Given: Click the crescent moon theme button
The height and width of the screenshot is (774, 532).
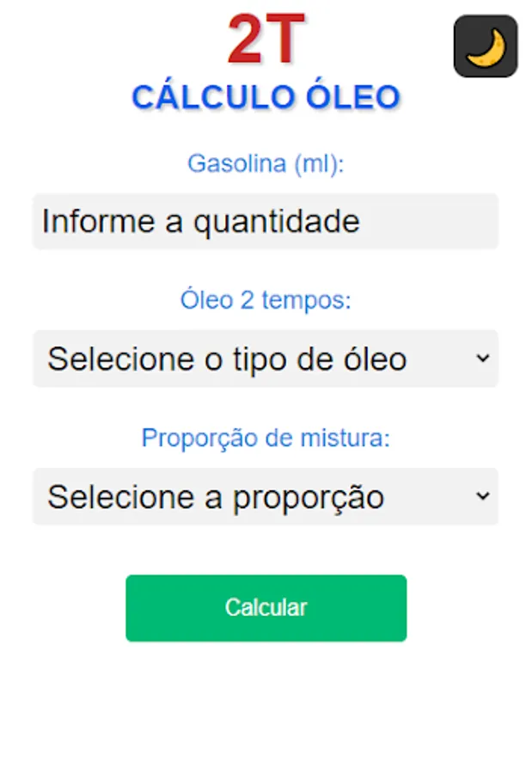Looking at the screenshot, I should pos(486,46).
